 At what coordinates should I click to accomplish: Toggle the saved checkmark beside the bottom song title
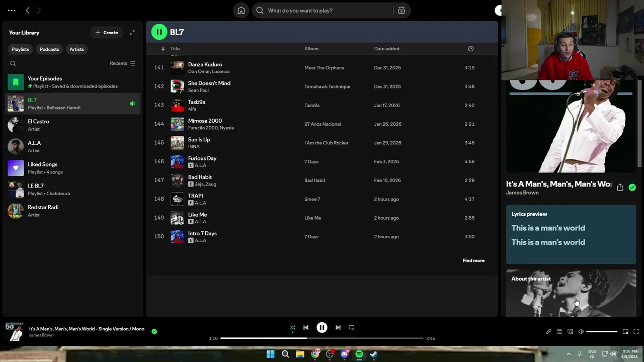(x=154, y=331)
